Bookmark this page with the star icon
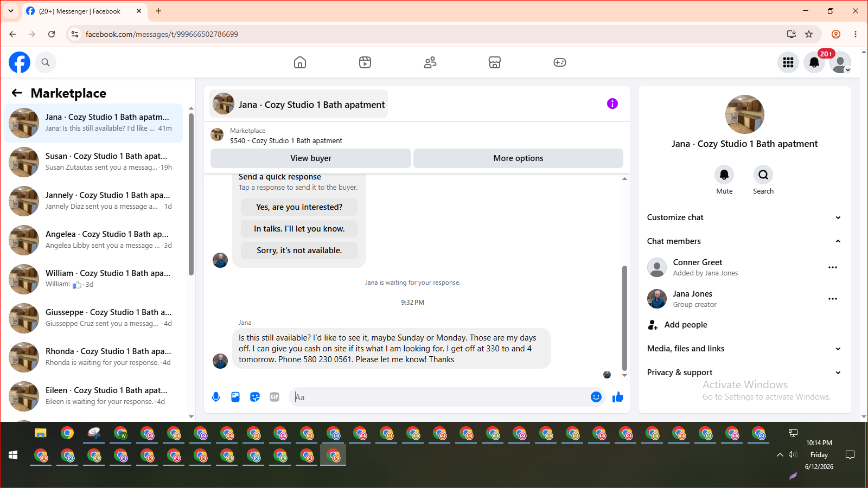The width and height of the screenshot is (868, 488). click(x=809, y=34)
